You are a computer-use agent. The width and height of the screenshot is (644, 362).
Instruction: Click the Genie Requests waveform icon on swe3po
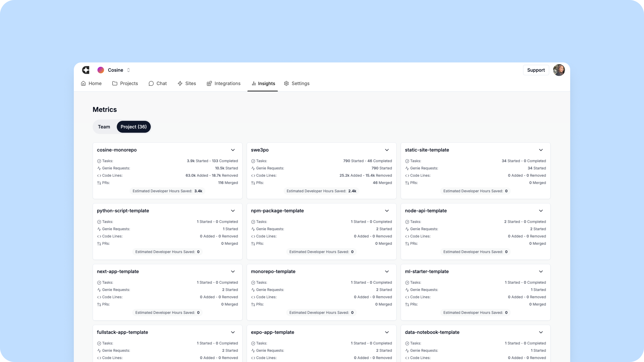(253, 168)
